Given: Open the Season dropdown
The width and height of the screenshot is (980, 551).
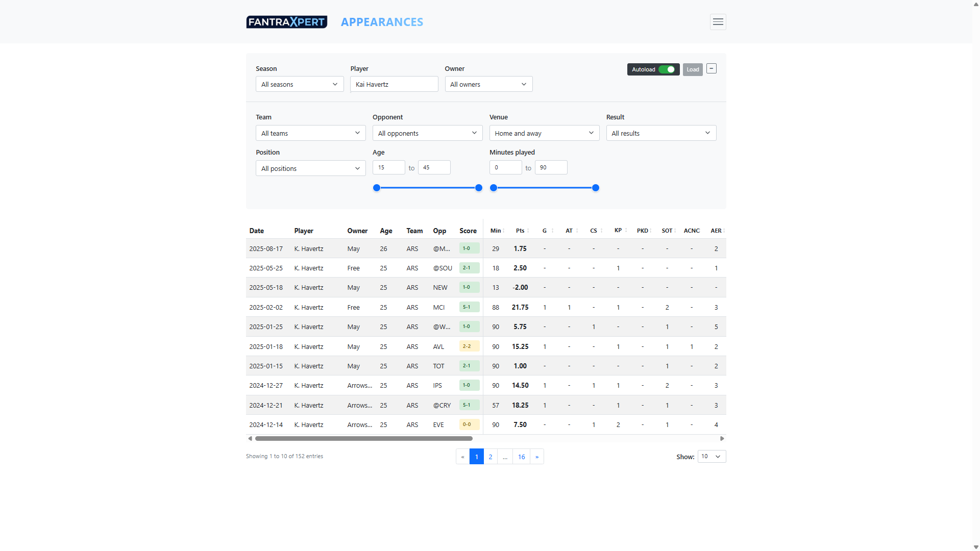Looking at the screenshot, I should coord(300,84).
